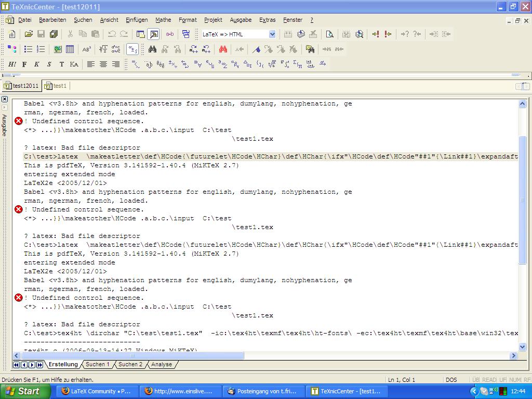Click the black binoculars Find icon
Image resolution: width=532 pixels, height=399 pixels.
[152, 49]
